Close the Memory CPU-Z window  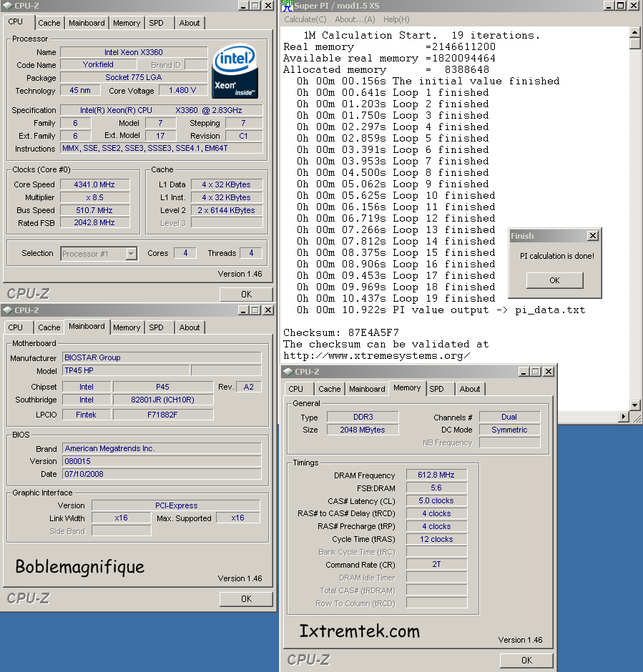549,372
